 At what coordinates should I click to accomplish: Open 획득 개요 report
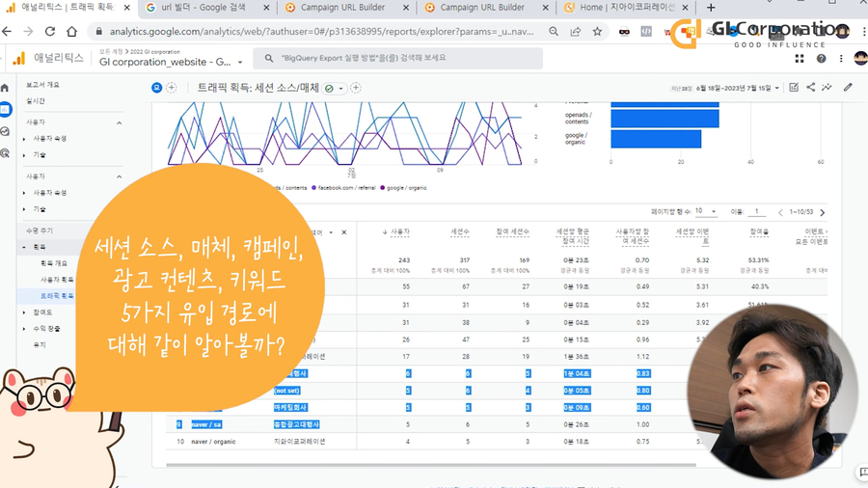coord(54,263)
